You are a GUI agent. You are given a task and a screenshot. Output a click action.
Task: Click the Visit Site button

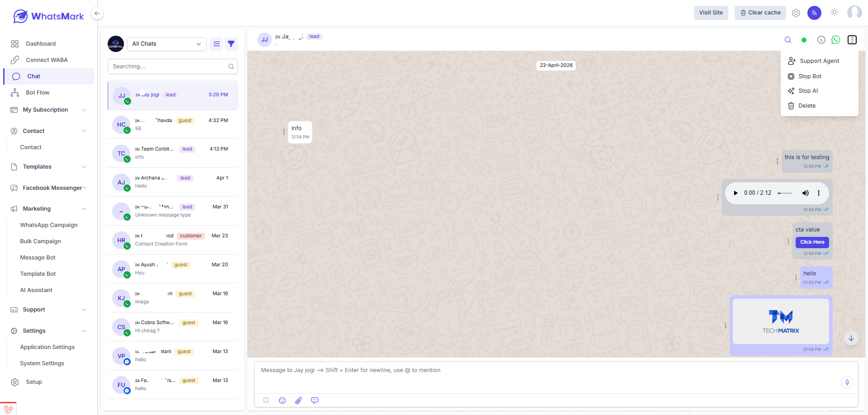pyautogui.click(x=711, y=13)
